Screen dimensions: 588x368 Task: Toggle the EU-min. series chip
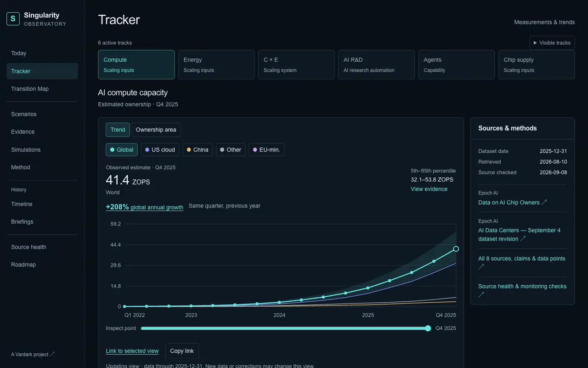point(266,150)
